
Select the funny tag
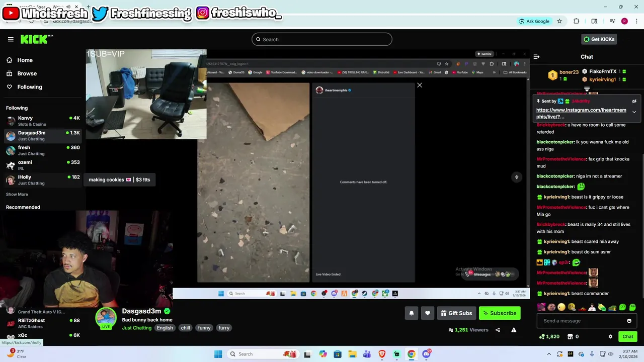point(204,328)
